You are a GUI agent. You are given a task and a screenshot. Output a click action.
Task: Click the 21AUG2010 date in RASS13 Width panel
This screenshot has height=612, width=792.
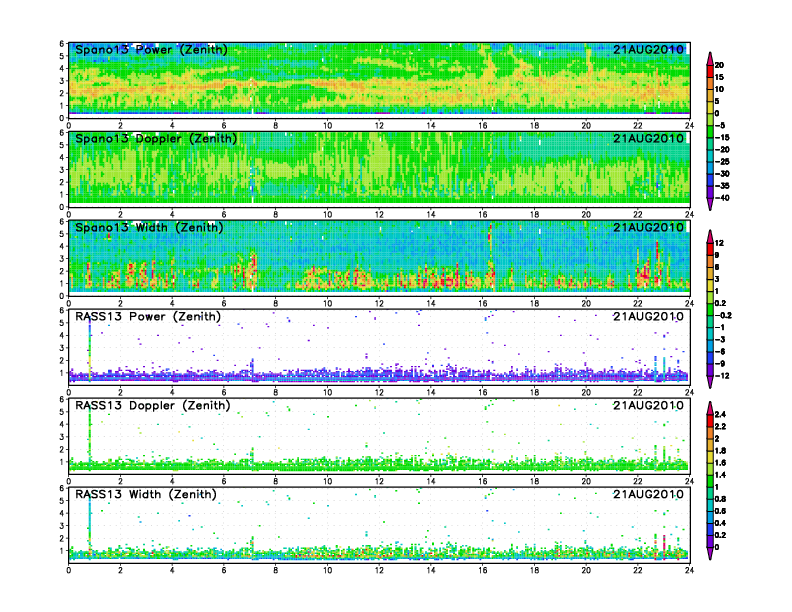point(648,494)
